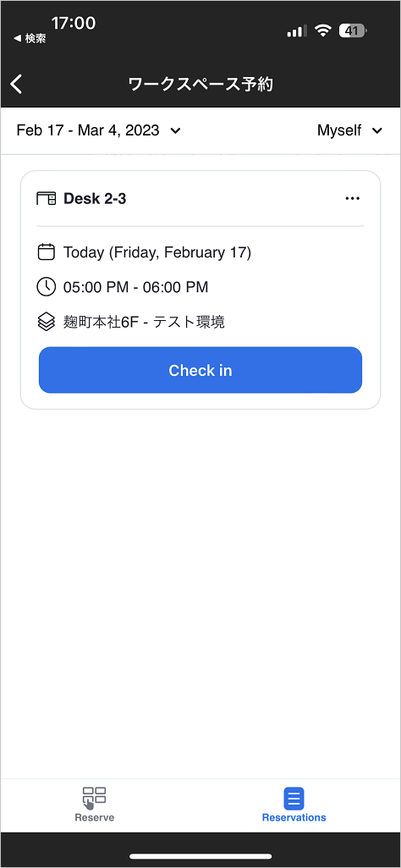
Task: Tap the clock icon beside 05:00 PM
Action: point(46,287)
